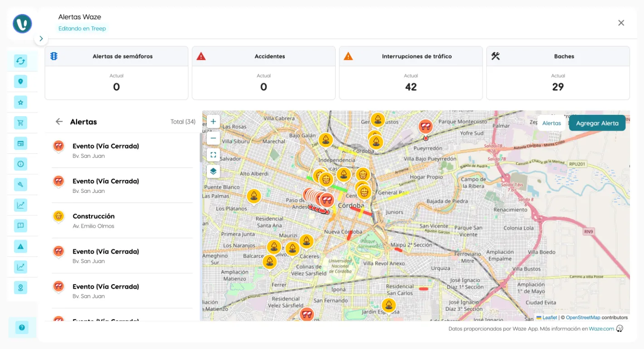Viewport: 644px width, 349px height.
Task: Open the help question mark icon
Action: pyautogui.click(x=22, y=327)
